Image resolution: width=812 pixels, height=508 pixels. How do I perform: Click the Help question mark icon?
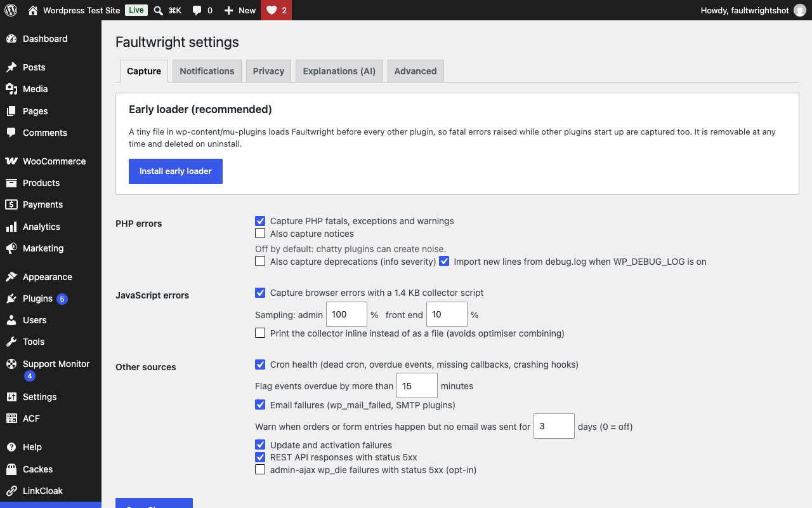coord(11,447)
